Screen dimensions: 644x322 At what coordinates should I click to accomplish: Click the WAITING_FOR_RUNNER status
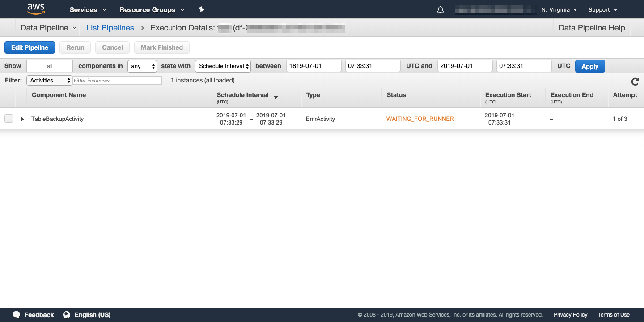coord(420,119)
